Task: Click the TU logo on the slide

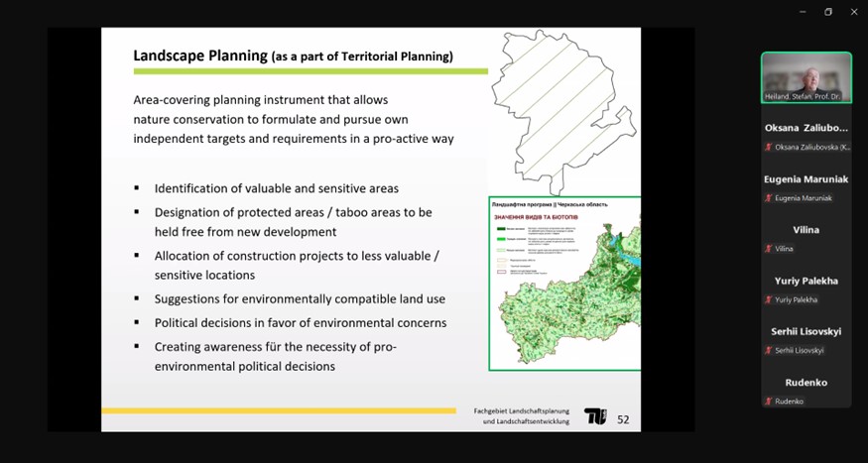Action: click(x=595, y=417)
